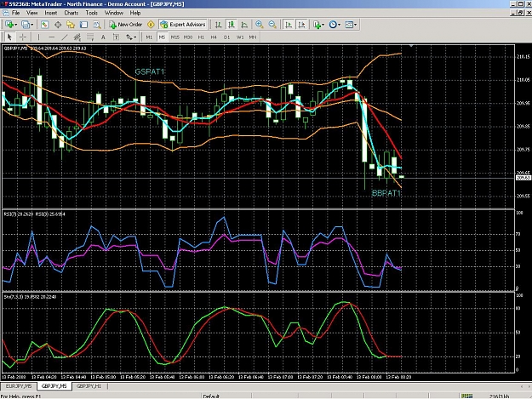The image size is (532, 399).
Task: Select the Trendline drawing tool
Action: [x=65, y=37]
